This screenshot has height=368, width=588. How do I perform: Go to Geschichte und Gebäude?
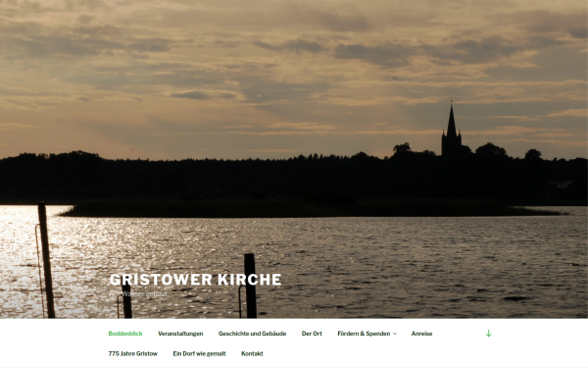(x=252, y=334)
